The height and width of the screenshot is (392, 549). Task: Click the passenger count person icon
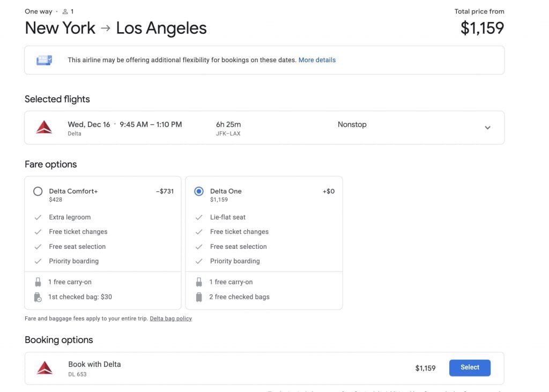(x=65, y=12)
